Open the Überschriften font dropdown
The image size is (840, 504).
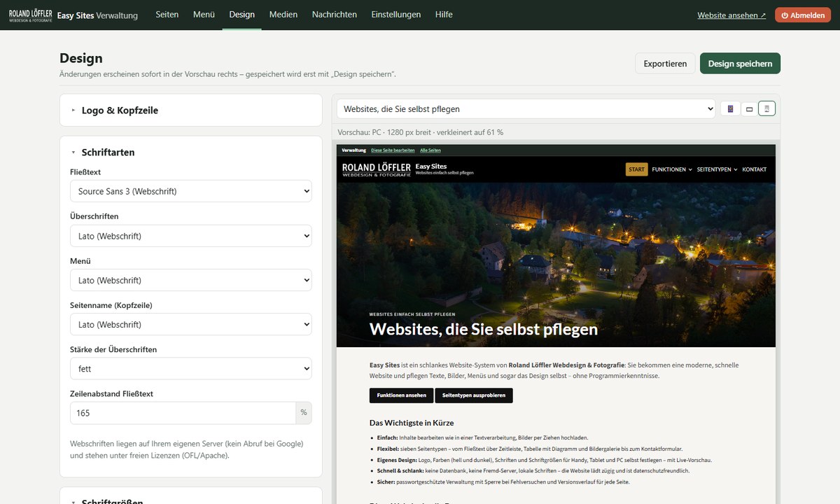tap(190, 236)
